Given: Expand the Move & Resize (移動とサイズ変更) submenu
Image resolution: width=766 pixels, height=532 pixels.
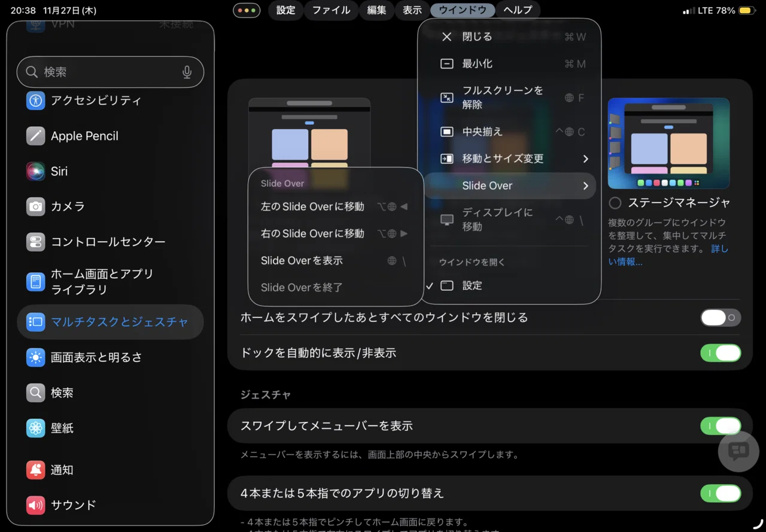Looking at the screenshot, I should [x=514, y=159].
